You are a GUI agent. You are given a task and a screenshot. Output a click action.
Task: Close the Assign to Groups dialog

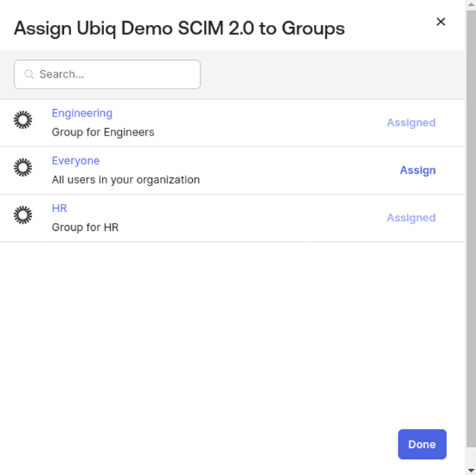tap(441, 21)
